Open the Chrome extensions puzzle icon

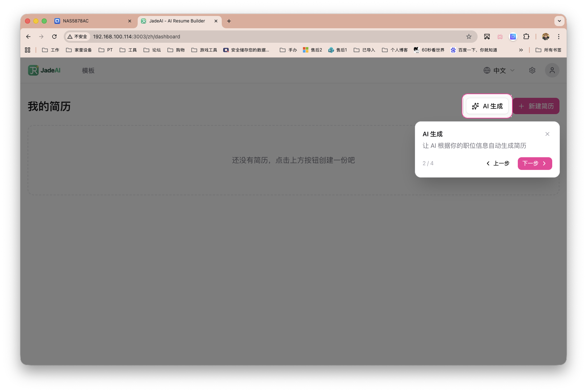pyautogui.click(x=526, y=37)
